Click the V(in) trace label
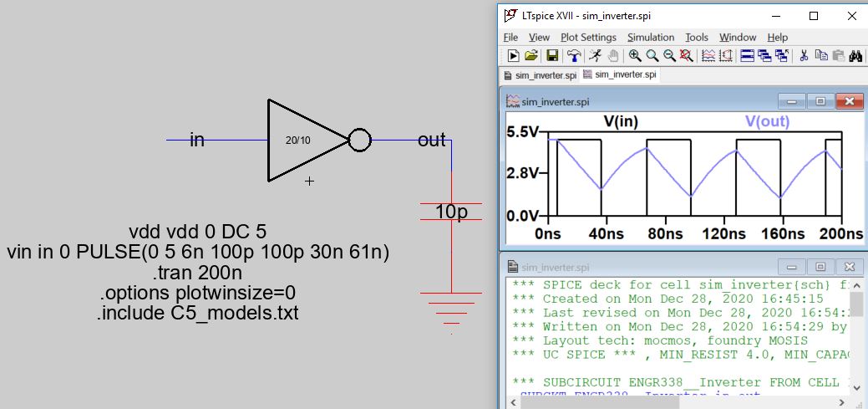 (x=621, y=120)
